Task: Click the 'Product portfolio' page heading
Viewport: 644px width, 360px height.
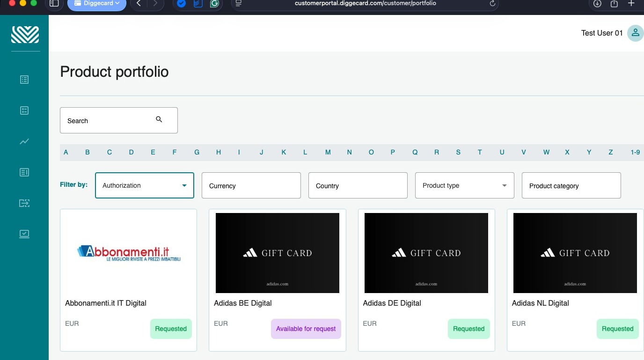Action: point(115,72)
